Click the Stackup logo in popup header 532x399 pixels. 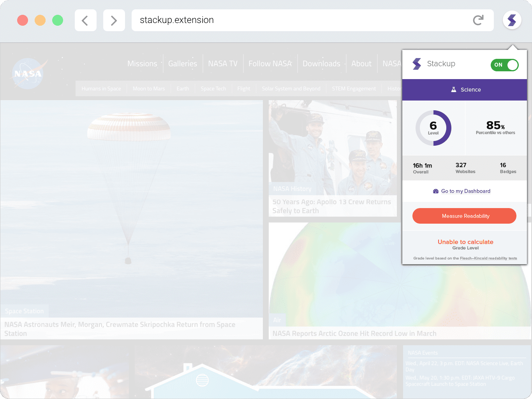point(417,64)
